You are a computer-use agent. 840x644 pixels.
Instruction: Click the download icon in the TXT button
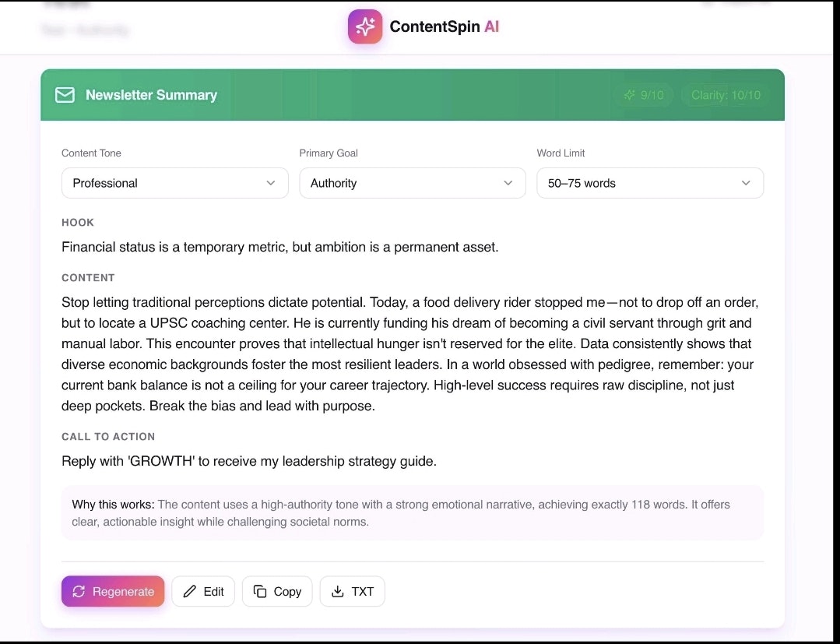[x=338, y=591]
